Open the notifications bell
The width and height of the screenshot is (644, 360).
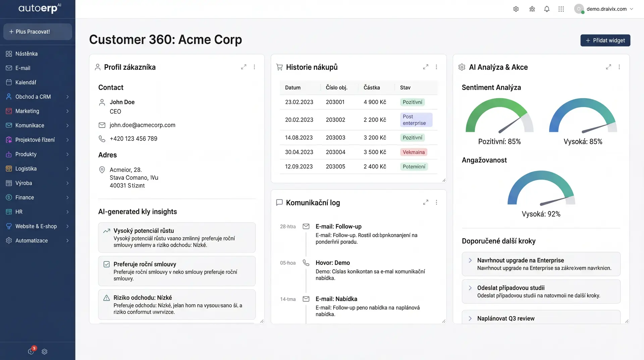point(547,9)
